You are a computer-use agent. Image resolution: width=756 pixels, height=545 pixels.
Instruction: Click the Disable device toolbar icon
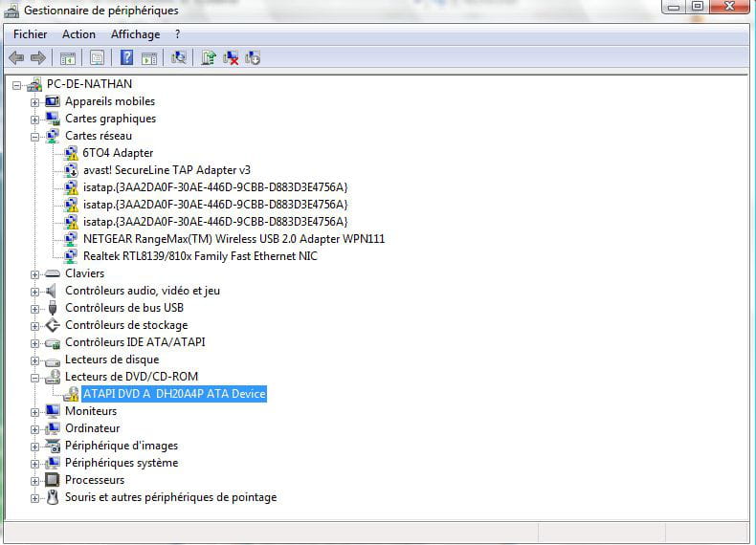click(x=253, y=58)
